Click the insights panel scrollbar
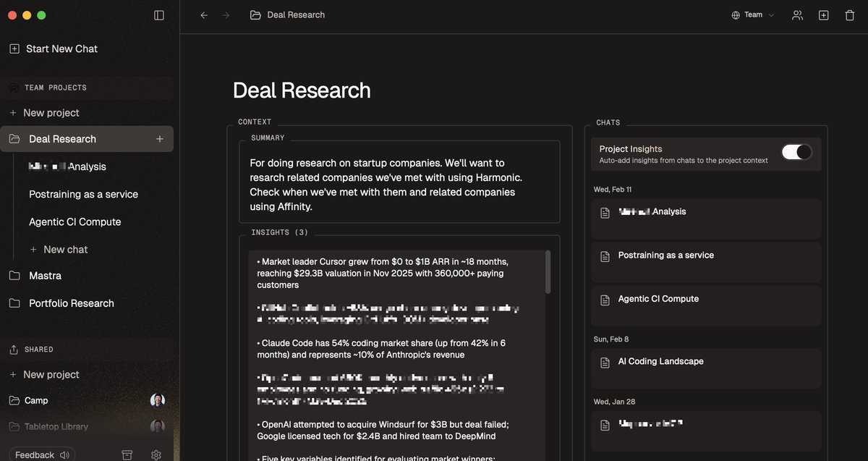This screenshot has height=461, width=868. tap(548, 272)
